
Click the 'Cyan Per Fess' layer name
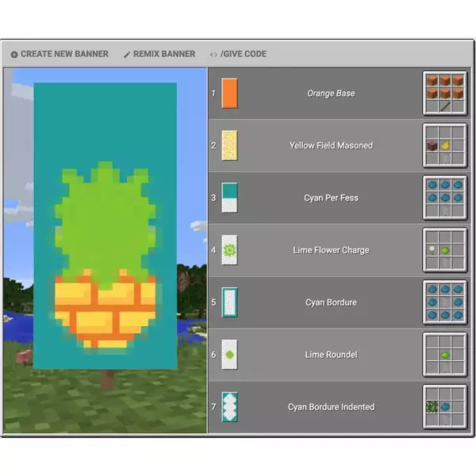331,198
